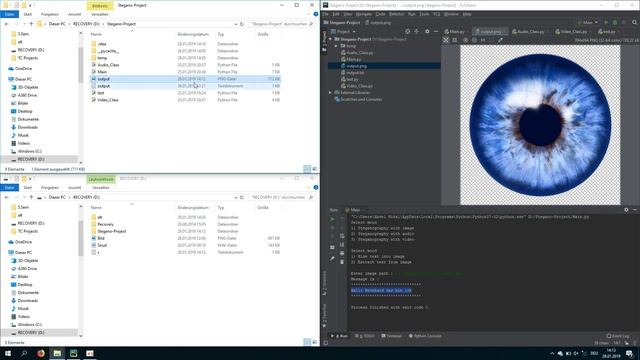Clear output with trash icon in Run panel

[x=342, y=262]
